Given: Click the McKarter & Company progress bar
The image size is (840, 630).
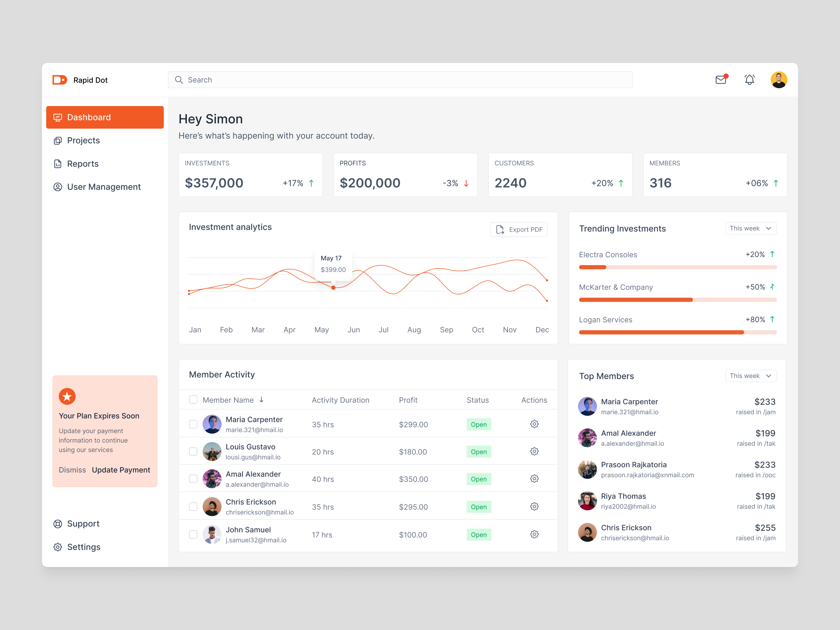Looking at the screenshot, I should coord(678,300).
